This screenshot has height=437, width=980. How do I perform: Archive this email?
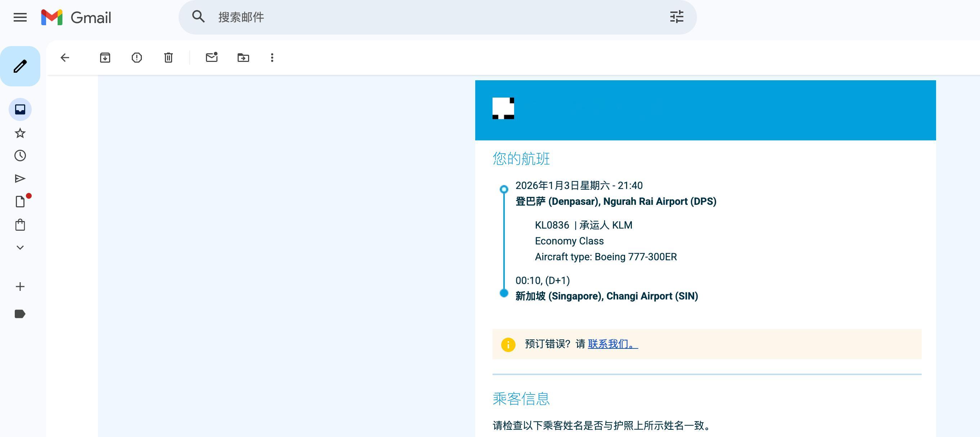coord(105,58)
